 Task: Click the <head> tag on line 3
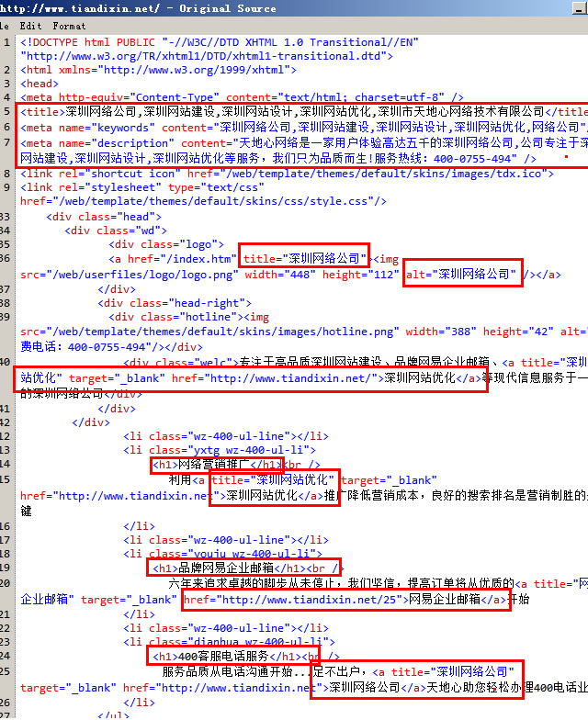coord(39,83)
